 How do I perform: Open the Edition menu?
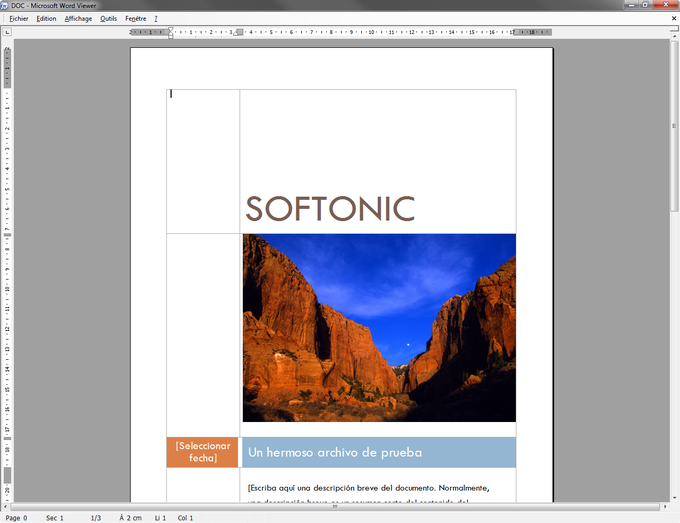(x=46, y=19)
